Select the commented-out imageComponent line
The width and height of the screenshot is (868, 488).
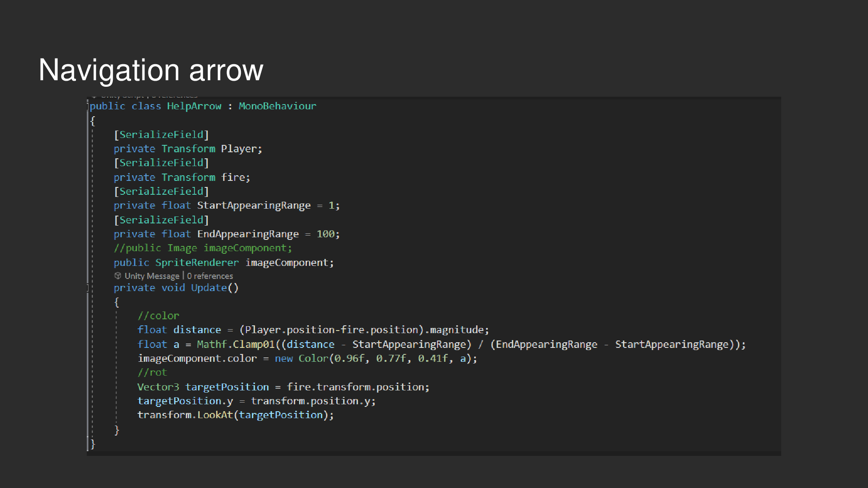(x=203, y=248)
